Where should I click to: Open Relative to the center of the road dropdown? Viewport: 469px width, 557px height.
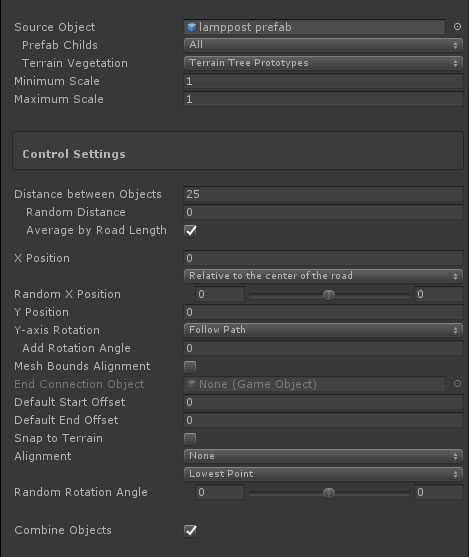pos(323,276)
